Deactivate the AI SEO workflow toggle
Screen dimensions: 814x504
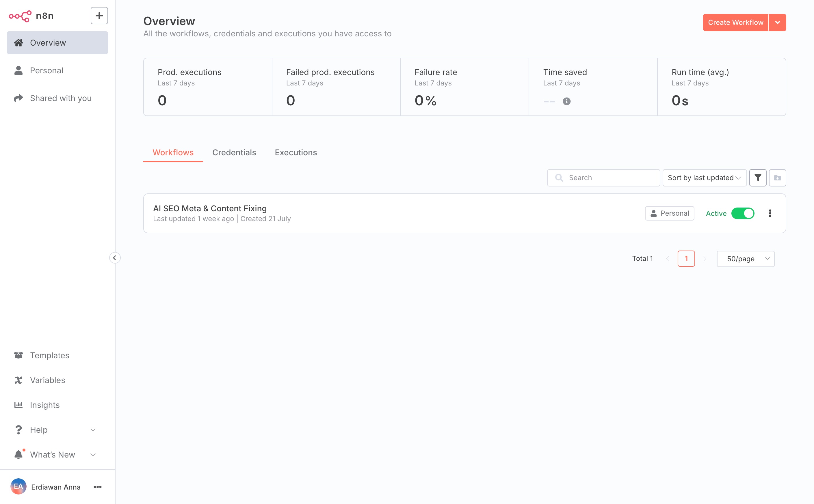742,213
